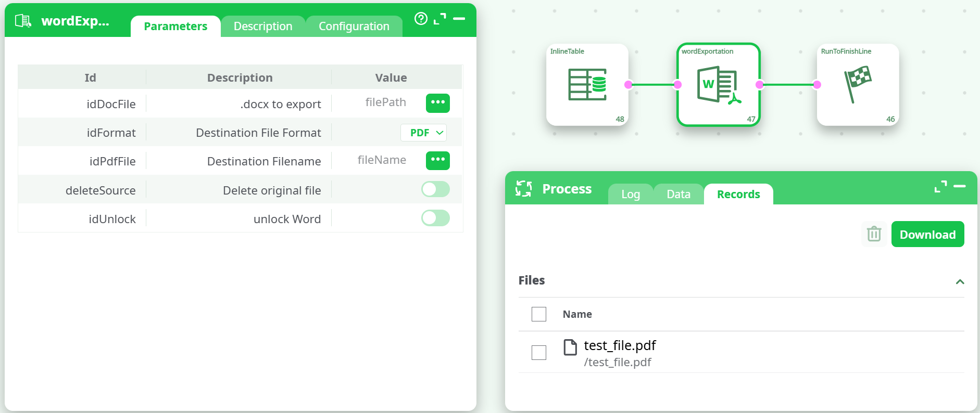Click the test_file.pdf document icon
The width and height of the screenshot is (980, 413).
click(570, 347)
